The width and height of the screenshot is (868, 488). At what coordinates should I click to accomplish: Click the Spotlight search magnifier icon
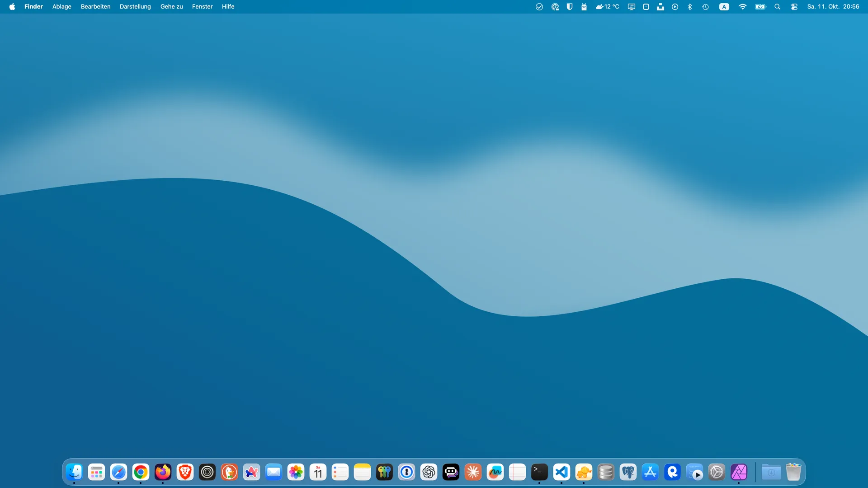[x=778, y=7]
